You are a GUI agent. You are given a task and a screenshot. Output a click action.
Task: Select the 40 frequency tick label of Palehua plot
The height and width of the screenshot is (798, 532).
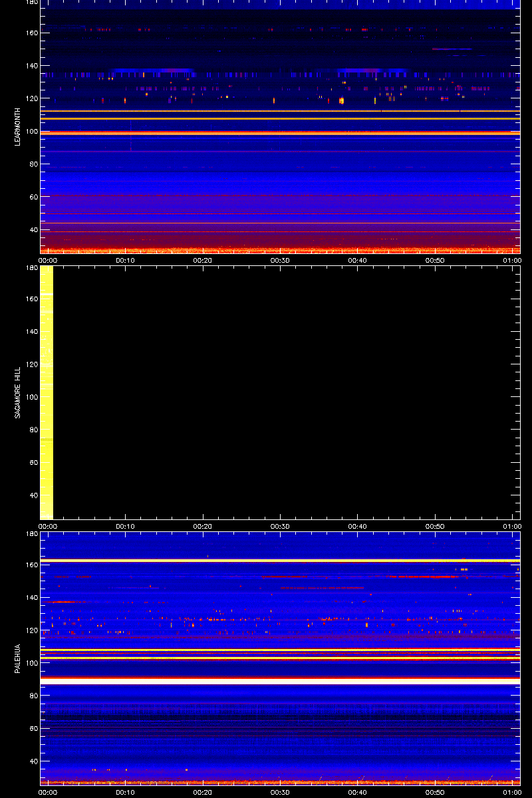34,761
